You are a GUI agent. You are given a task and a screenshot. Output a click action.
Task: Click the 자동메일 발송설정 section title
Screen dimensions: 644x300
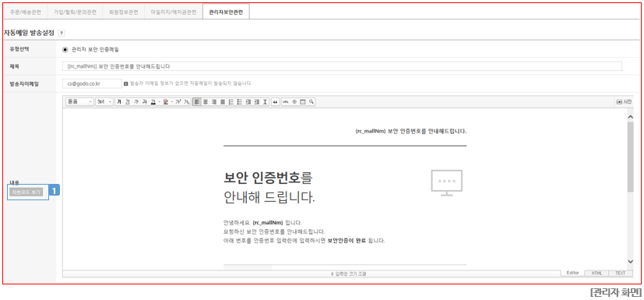pos(29,33)
